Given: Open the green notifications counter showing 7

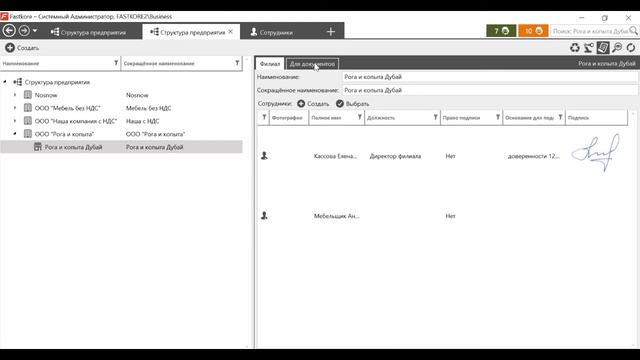Looking at the screenshot, I should click(501, 31).
